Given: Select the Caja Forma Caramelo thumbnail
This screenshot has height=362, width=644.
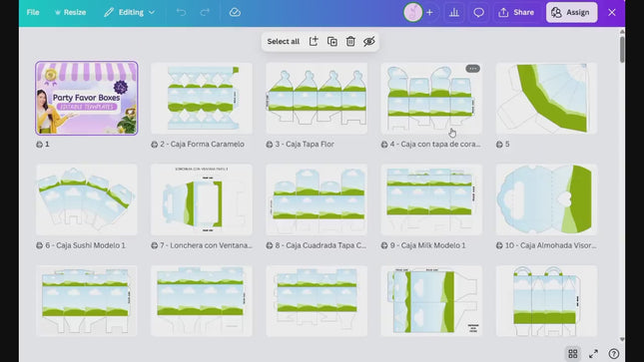Looking at the screenshot, I should [202, 98].
